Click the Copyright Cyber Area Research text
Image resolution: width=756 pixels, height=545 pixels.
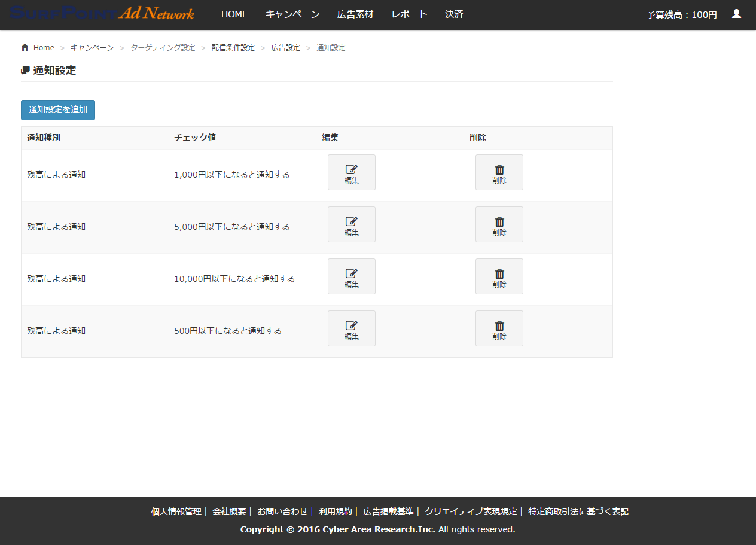click(x=377, y=529)
